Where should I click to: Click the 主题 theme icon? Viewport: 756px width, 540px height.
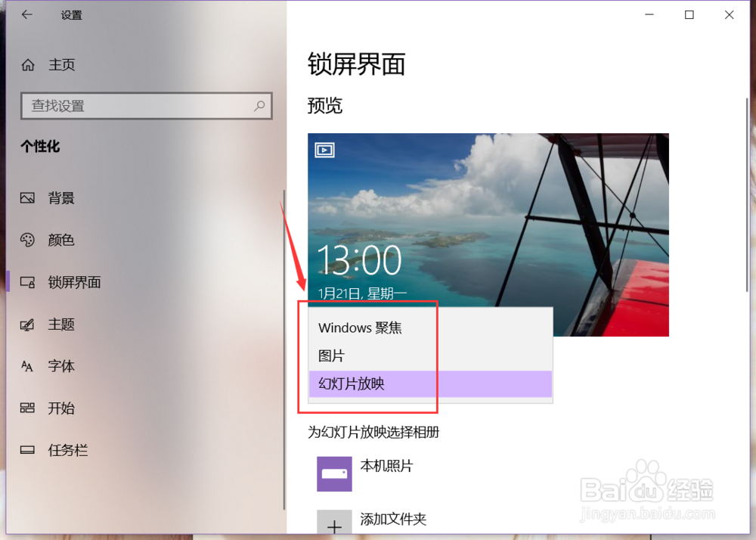[x=27, y=324]
